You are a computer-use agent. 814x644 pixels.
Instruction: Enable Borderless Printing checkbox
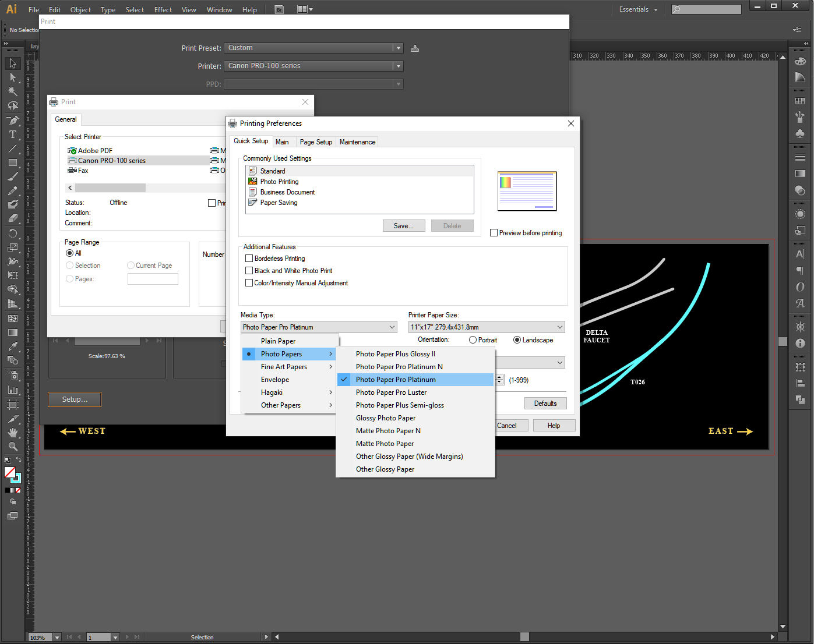pos(249,259)
